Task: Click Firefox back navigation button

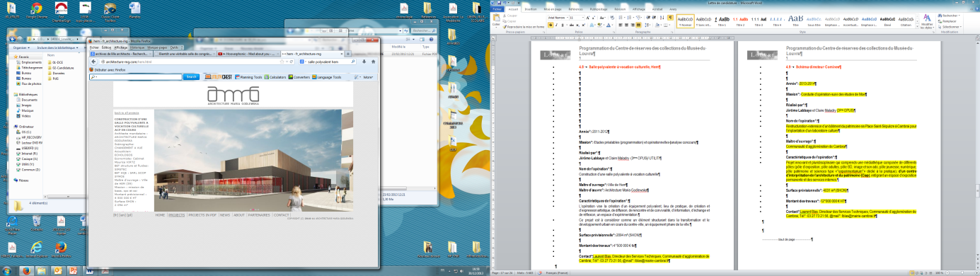Action: tap(93, 62)
